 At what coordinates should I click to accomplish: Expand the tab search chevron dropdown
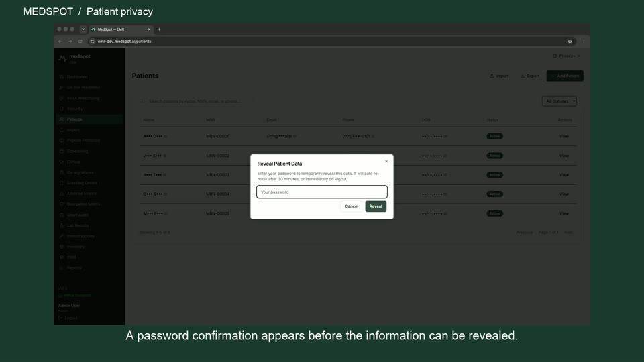tap(83, 29)
